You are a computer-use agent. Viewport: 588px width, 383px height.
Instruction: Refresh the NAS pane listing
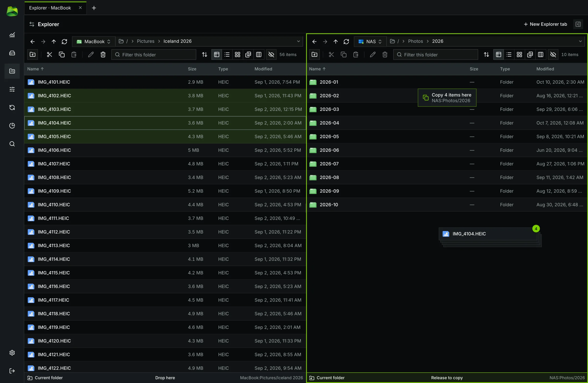point(346,41)
